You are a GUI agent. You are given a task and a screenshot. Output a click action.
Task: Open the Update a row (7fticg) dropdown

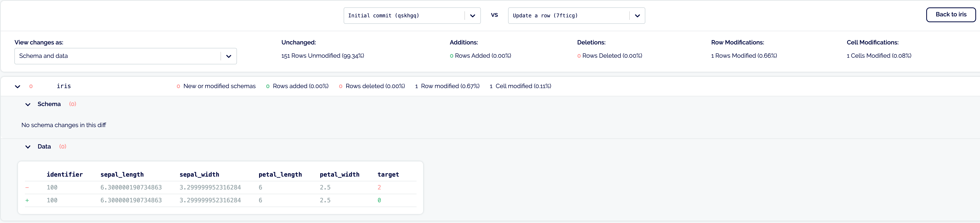(x=576, y=16)
